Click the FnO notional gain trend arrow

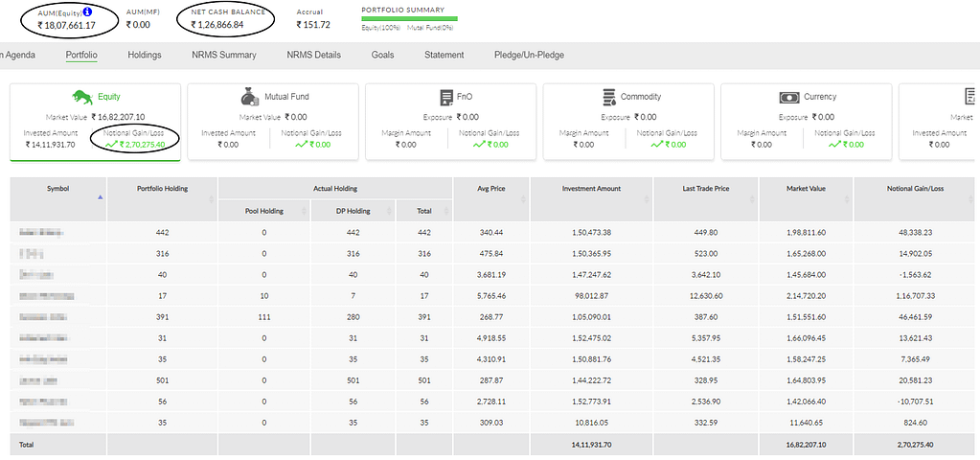click(479, 145)
